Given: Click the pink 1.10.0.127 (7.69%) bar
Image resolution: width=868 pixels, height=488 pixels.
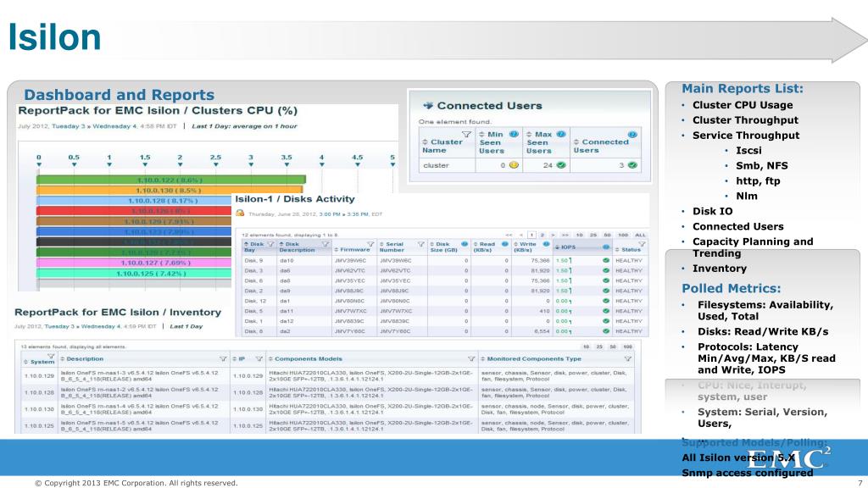Looking at the screenshot, I should point(133,263).
